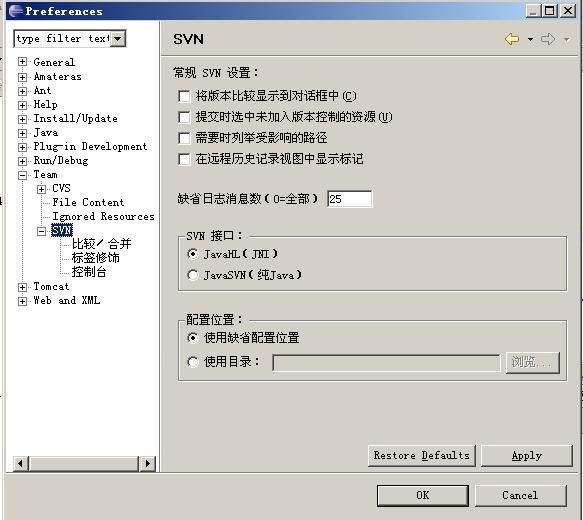The width and height of the screenshot is (583, 520).
Task: Click the type filter text field
Action: (x=62, y=39)
